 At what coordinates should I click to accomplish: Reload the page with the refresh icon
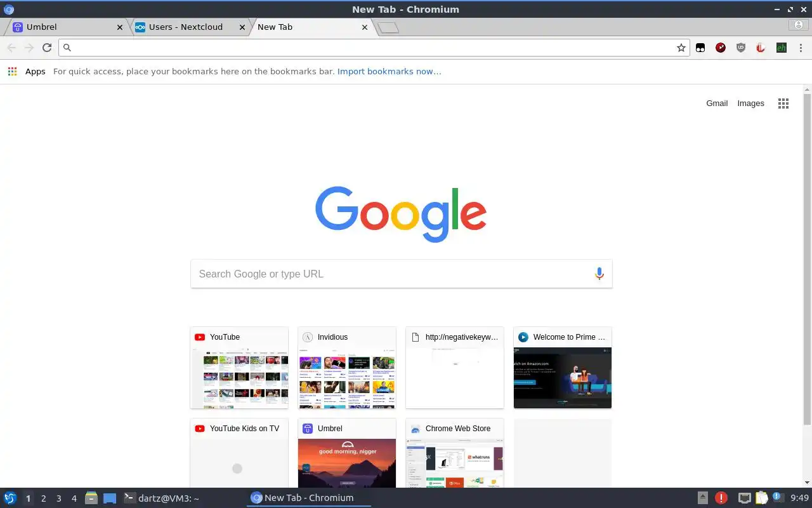tap(46, 48)
